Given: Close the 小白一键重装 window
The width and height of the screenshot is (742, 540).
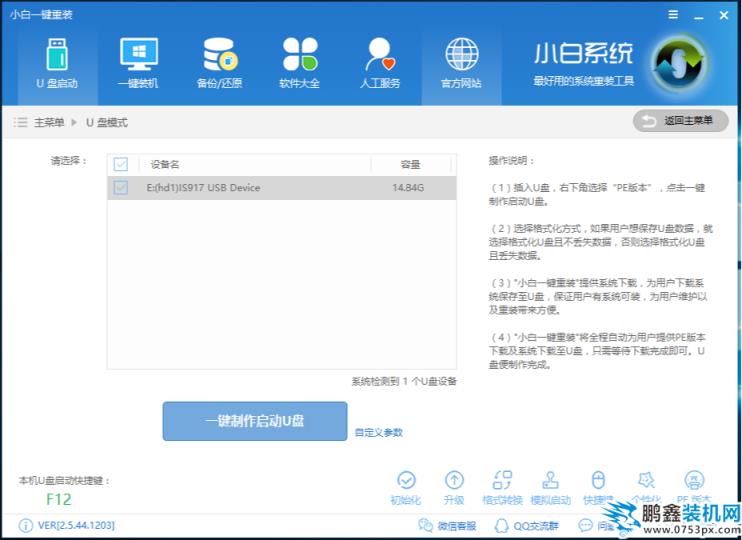Looking at the screenshot, I should pyautogui.click(x=724, y=15).
